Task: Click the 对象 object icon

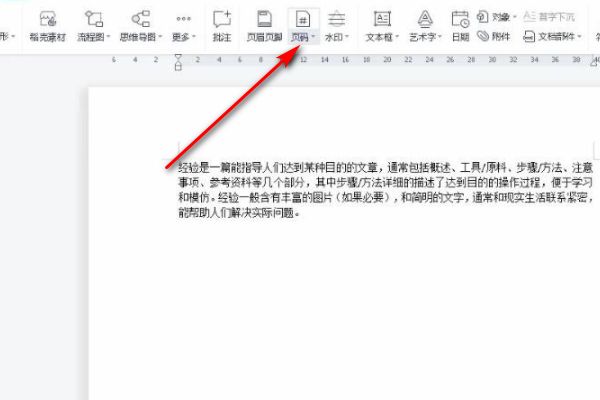Action: 482,16
